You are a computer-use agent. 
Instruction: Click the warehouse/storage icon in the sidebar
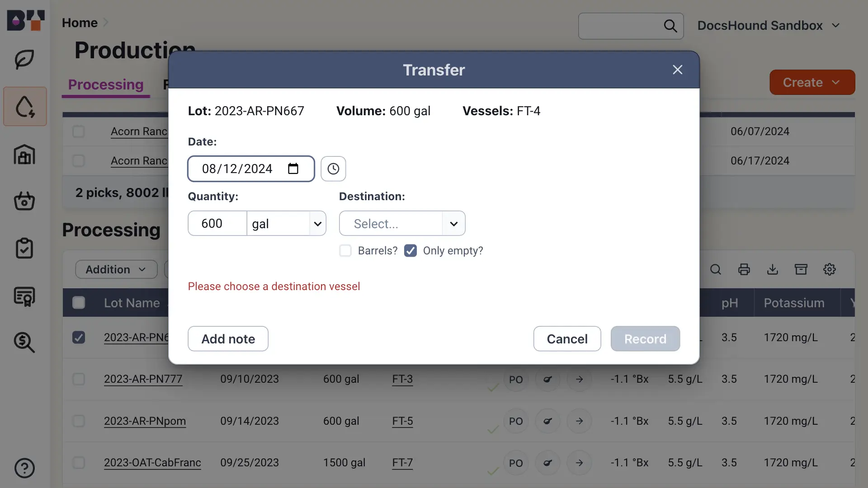point(24,155)
